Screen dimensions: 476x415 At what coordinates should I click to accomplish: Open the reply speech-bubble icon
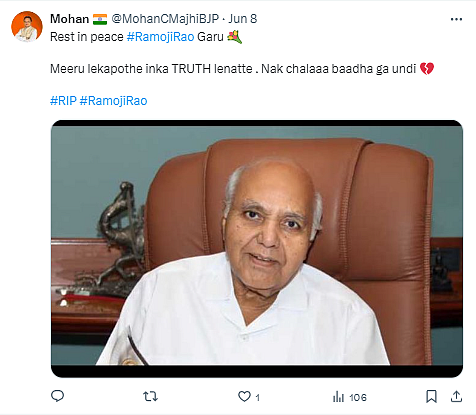57,396
